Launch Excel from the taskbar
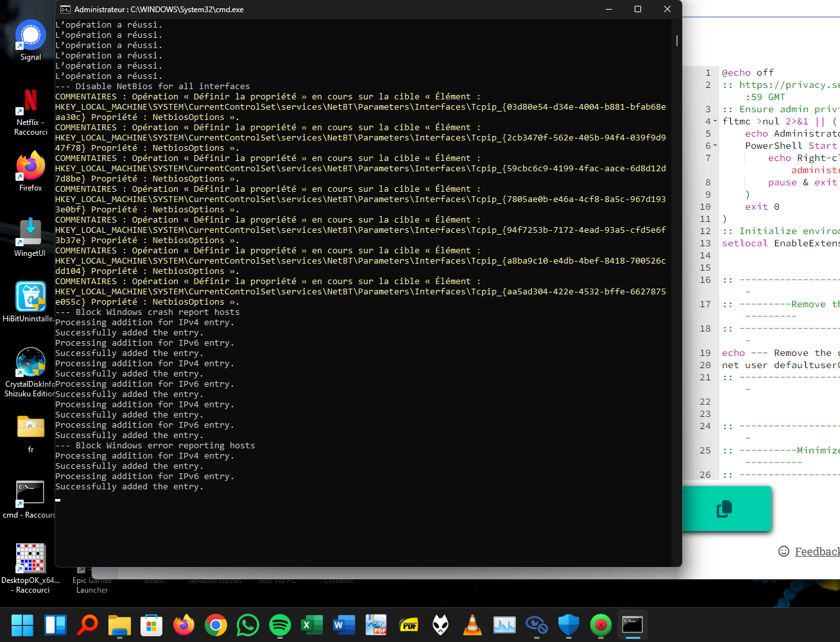840x642 pixels. 312,625
